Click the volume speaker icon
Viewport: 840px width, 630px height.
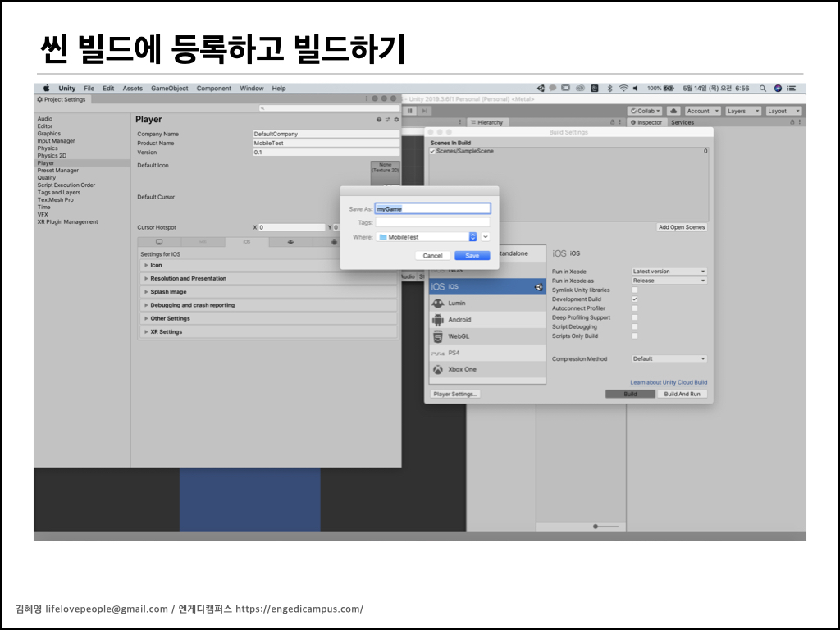click(636, 89)
